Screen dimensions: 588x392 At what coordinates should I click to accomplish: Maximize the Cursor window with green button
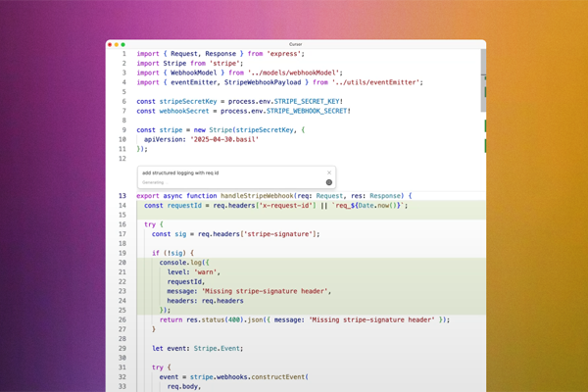click(x=124, y=44)
